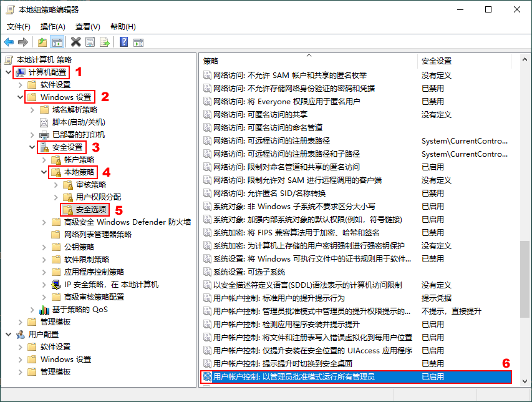Image resolution: width=532 pixels, height=402 pixels.
Task: Click the 脚本(启动/关机) script icon
Action: point(44,122)
